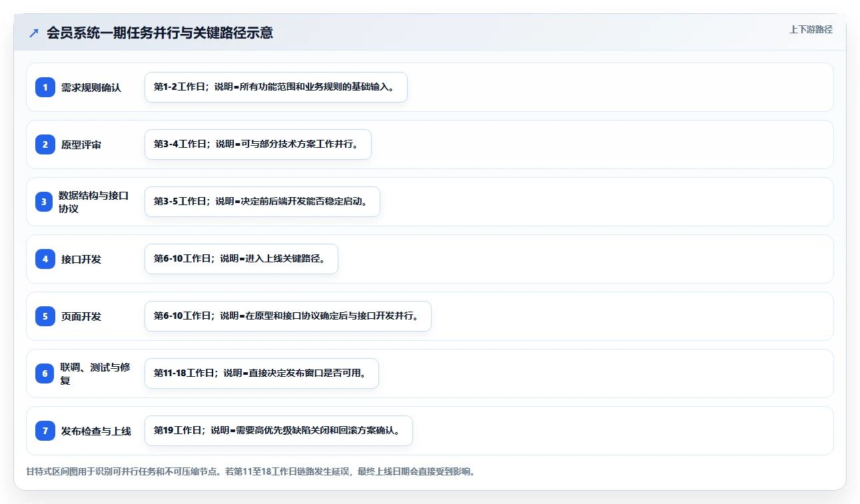860x504 pixels.
Task: Select step badge number 6
Action: coord(45,374)
